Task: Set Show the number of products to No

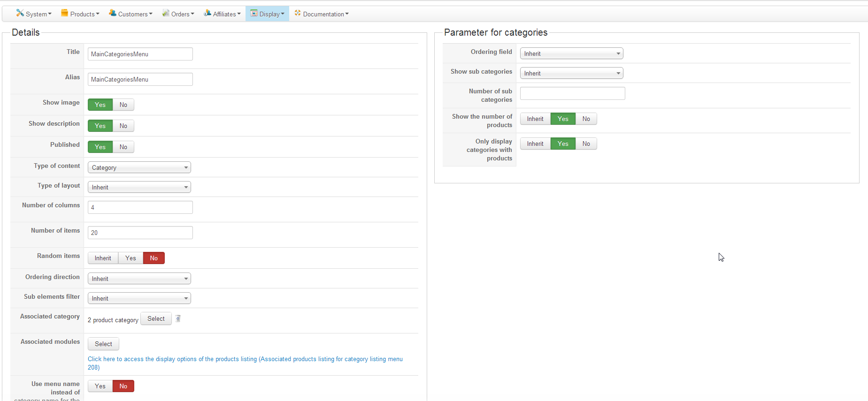Action: click(x=586, y=119)
